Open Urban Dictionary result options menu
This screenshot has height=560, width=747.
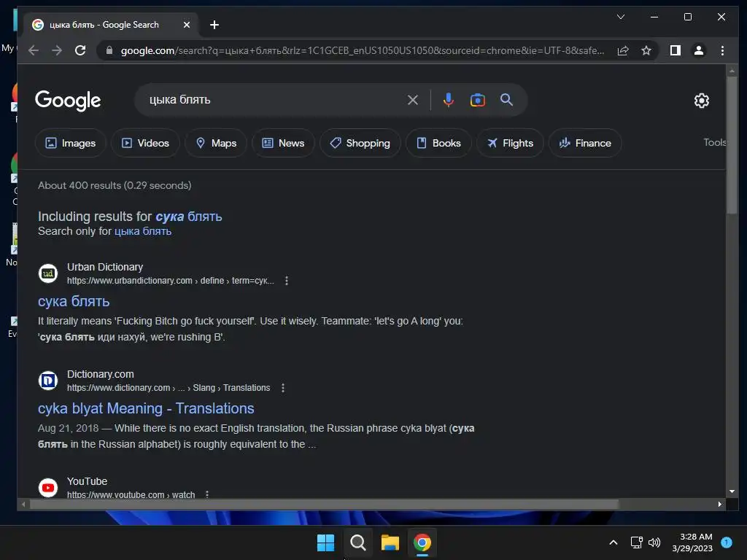286,281
